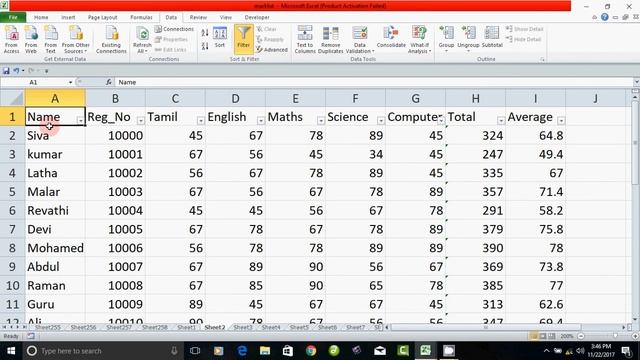Click Show Detail in Outline group
Viewport: 640px width, 360px height.
click(524, 29)
